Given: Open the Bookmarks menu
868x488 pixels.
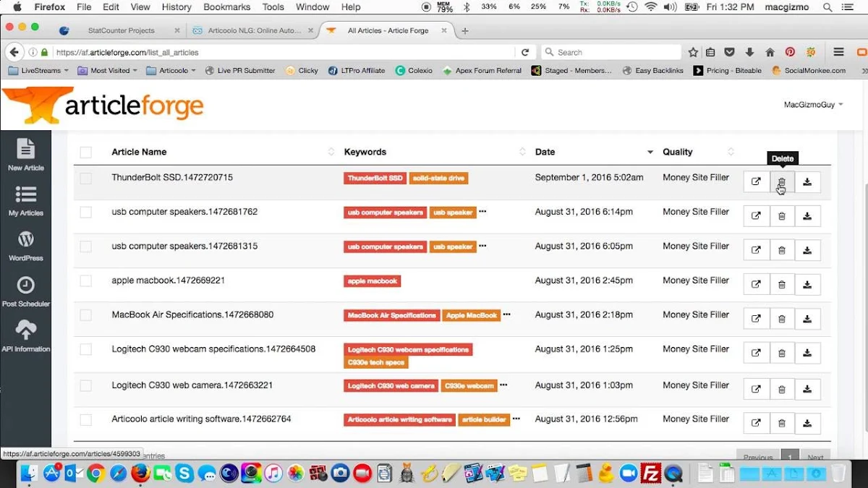Looking at the screenshot, I should 227,7.
